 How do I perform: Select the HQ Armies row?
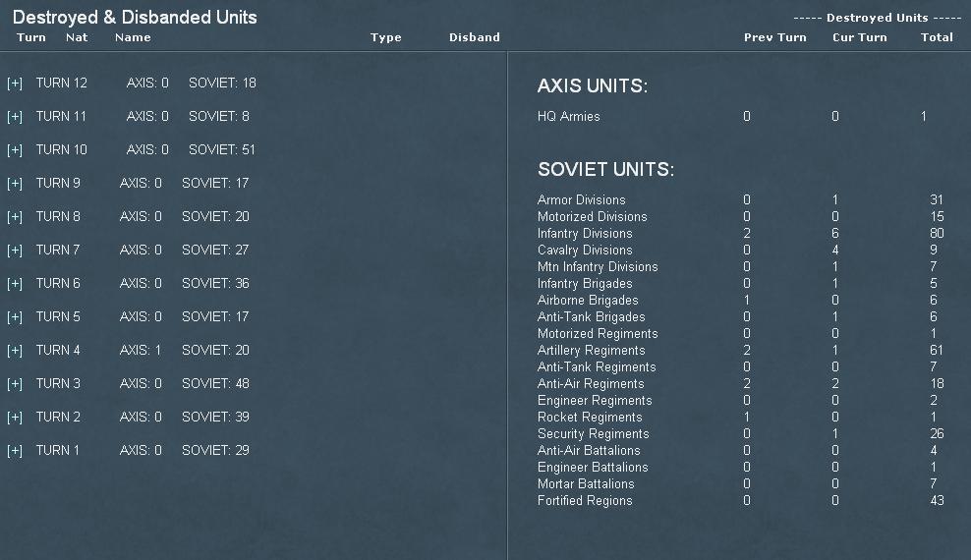coord(732,116)
